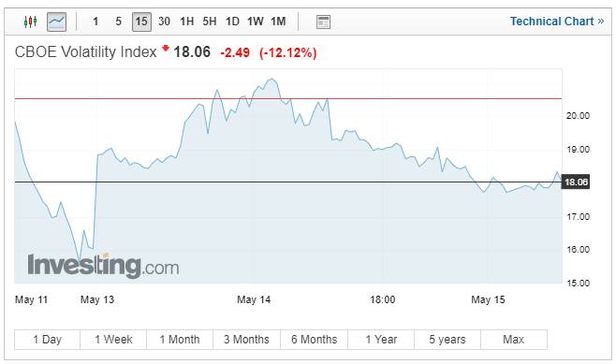This screenshot has width=616, height=364.
Task: Show the 1 Day range
Action: click(47, 340)
